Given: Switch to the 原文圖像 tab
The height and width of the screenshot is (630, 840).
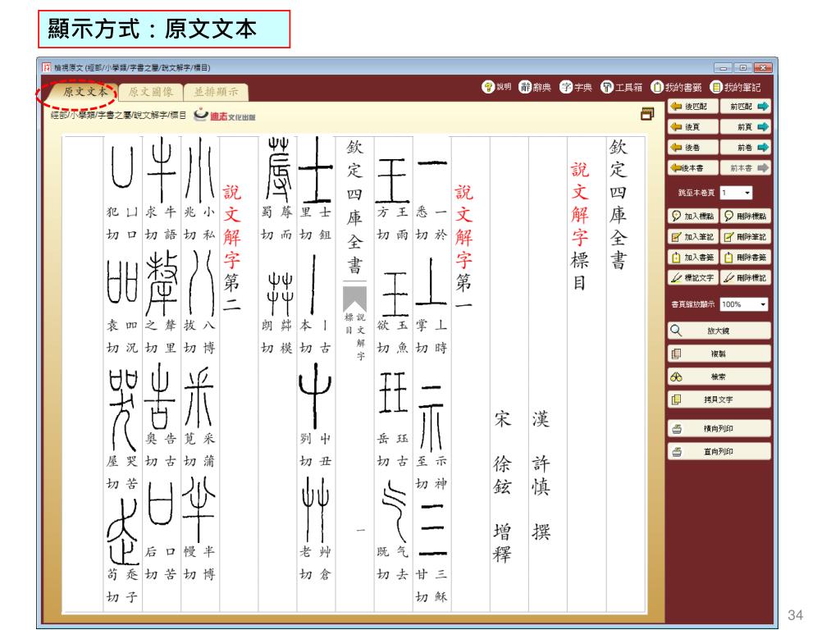Looking at the screenshot, I should [x=151, y=92].
